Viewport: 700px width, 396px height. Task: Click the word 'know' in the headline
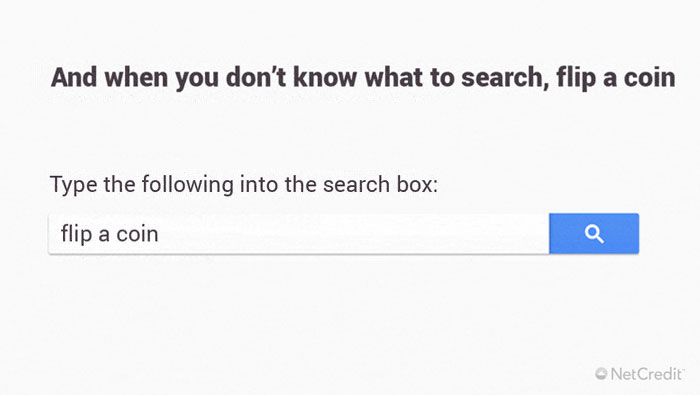(325, 78)
